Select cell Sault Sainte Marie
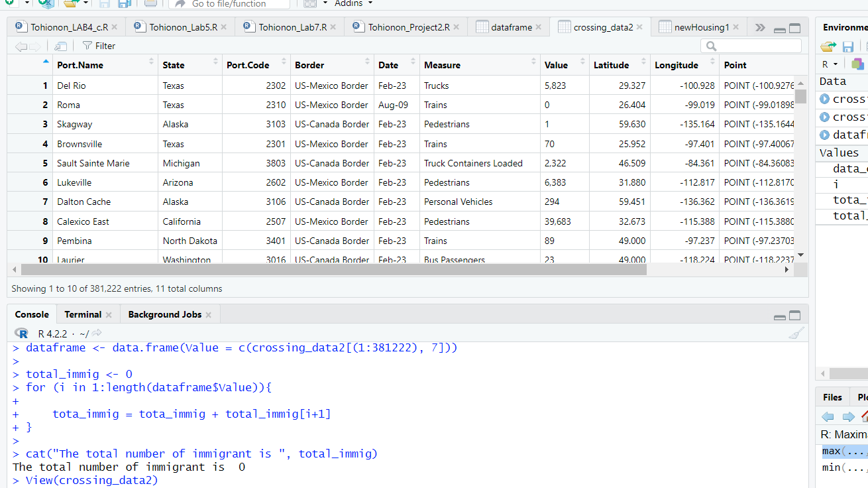The height and width of the screenshot is (488, 868). [105, 163]
